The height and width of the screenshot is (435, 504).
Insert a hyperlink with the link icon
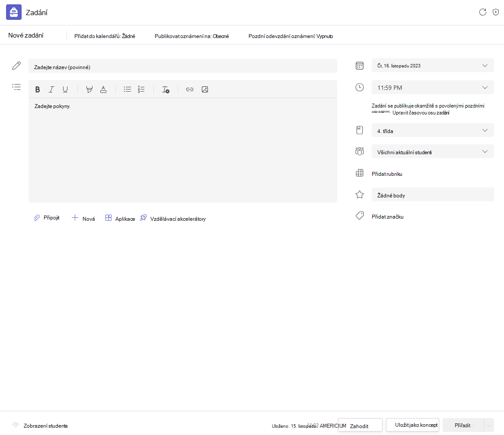pyautogui.click(x=190, y=89)
